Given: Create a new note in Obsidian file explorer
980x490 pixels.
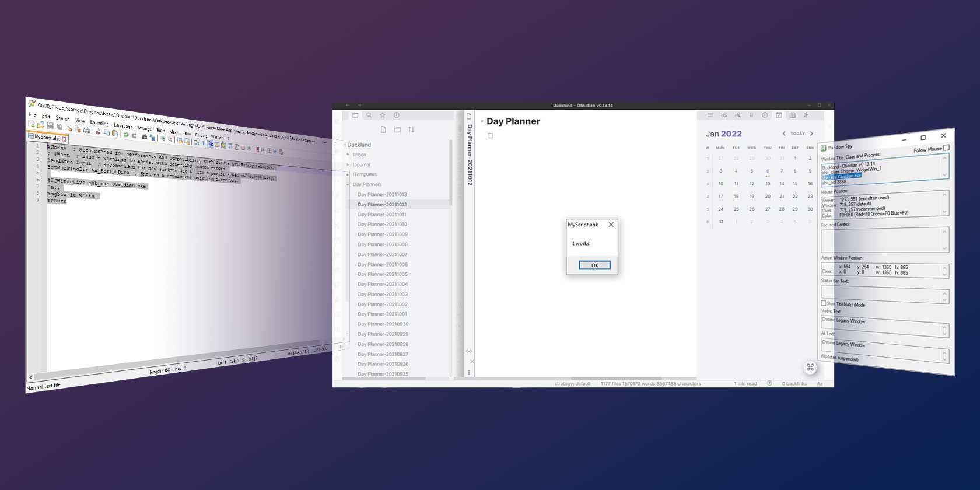Looking at the screenshot, I should 383,129.
